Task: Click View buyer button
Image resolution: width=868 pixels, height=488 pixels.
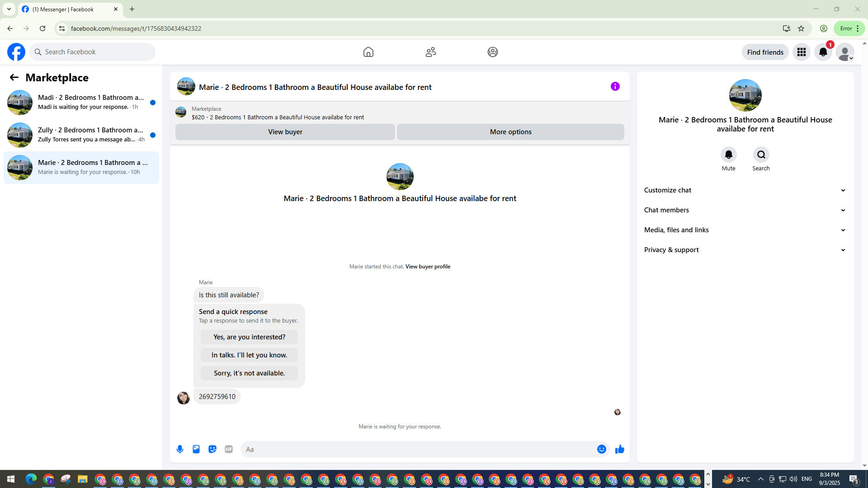Action: pos(285,132)
